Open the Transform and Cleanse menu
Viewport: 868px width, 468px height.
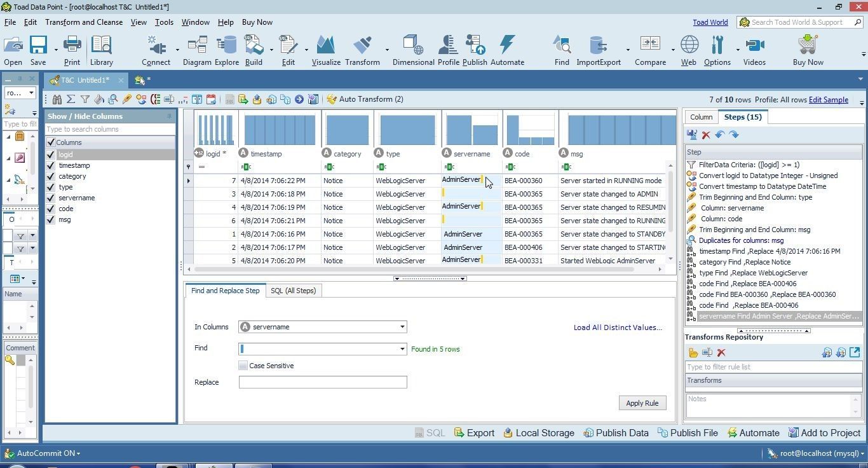[x=84, y=22]
